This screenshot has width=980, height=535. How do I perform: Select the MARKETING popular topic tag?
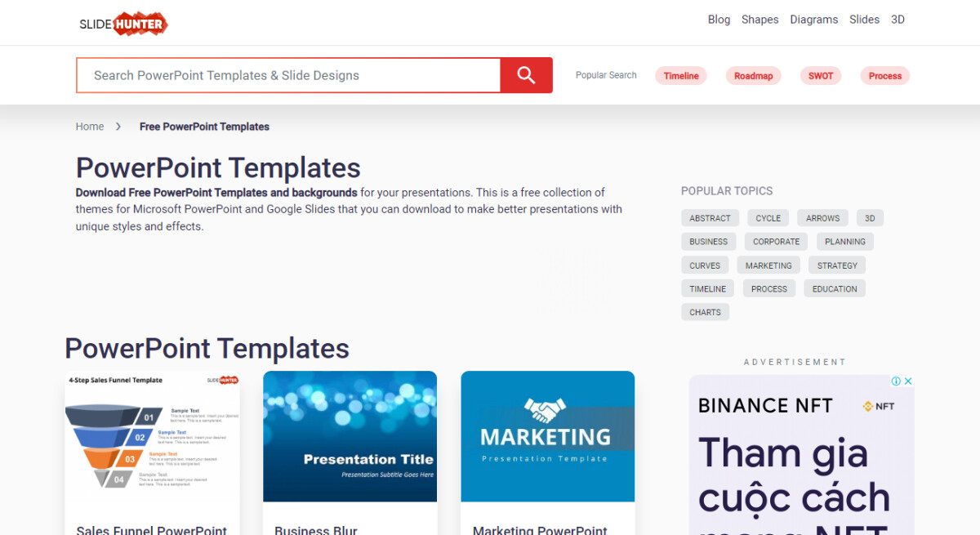(768, 265)
